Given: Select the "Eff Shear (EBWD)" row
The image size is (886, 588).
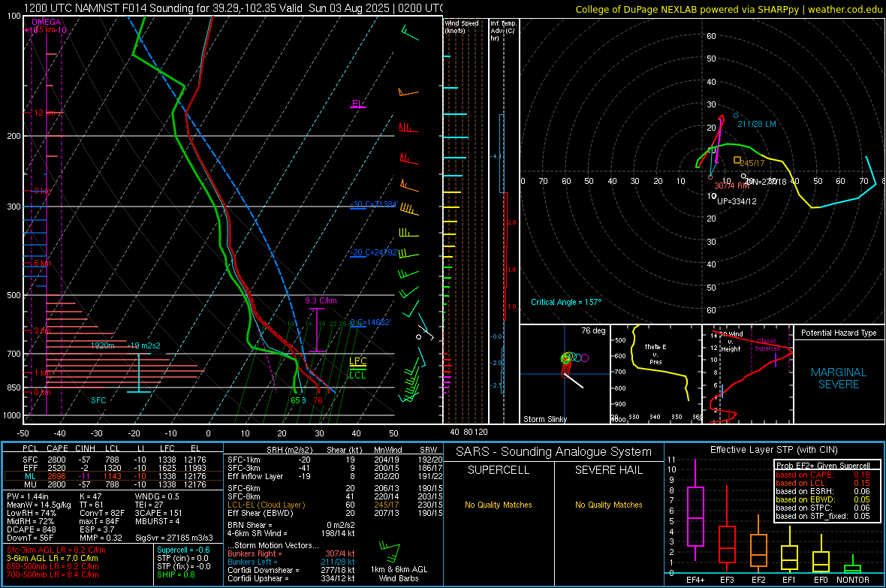Looking at the screenshot, I should click(335, 514).
